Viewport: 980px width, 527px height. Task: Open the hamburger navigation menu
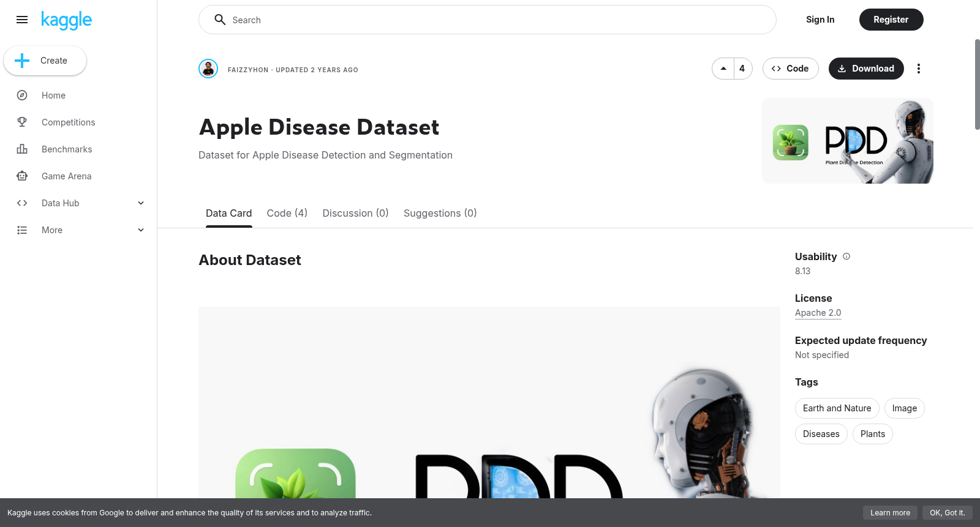pos(22,20)
